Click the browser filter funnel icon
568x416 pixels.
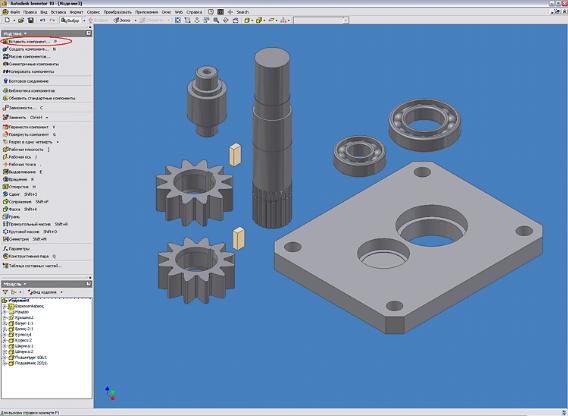[5, 292]
